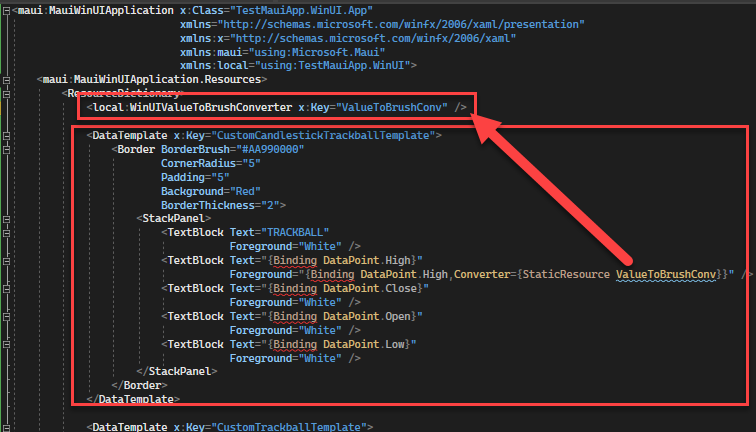
Task: Collapse the CustomCandlestickTrackballTemplate DataTemplate fold
Action: (x=8, y=134)
